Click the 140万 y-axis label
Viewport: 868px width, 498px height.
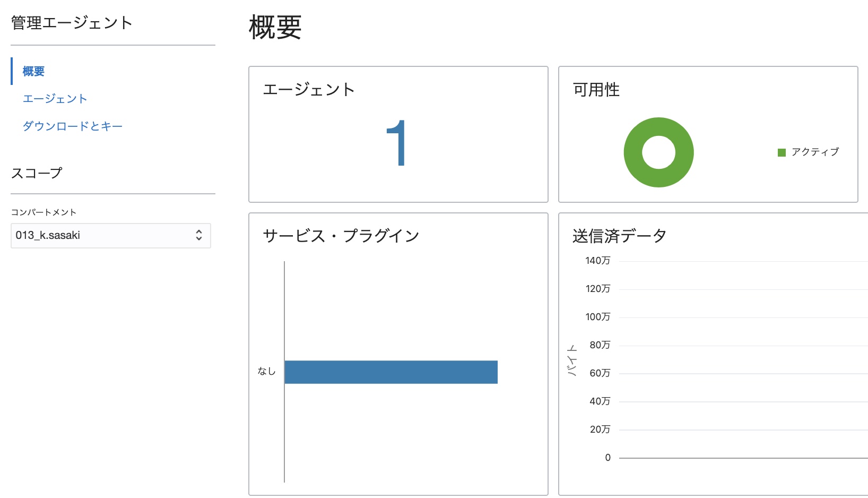[x=597, y=261]
